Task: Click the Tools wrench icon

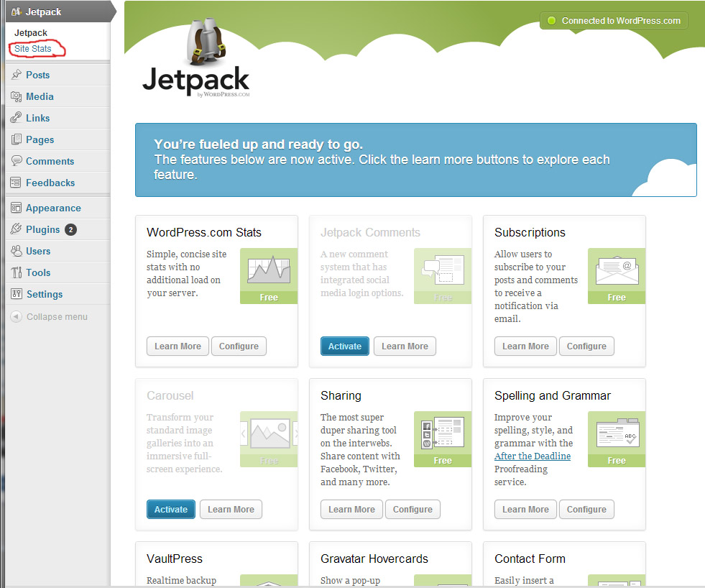Action: (x=16, y=272)
